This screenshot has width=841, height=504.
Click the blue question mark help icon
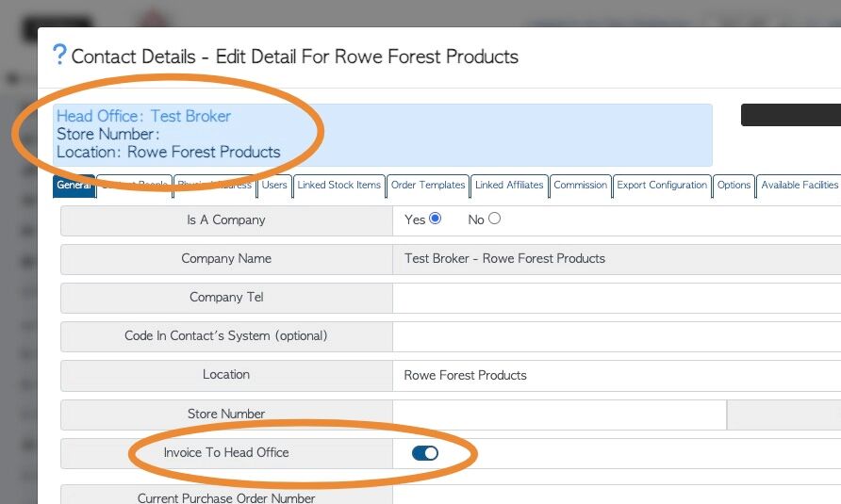point(59,55)
